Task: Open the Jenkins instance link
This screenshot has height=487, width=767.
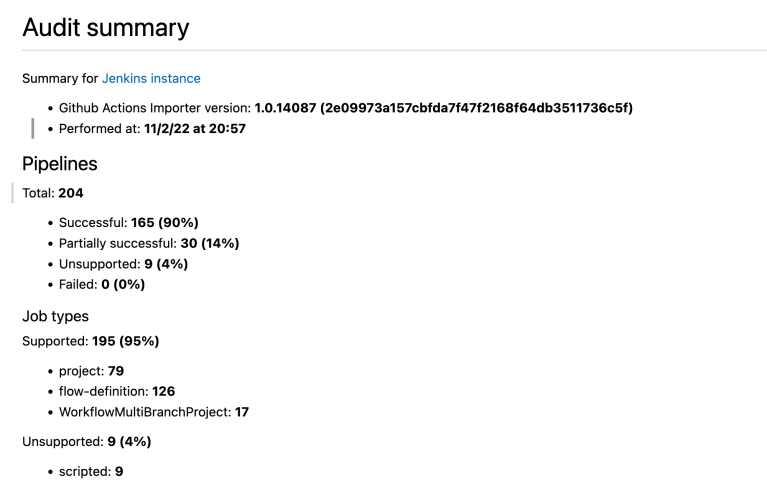Action: coord(151,78)
